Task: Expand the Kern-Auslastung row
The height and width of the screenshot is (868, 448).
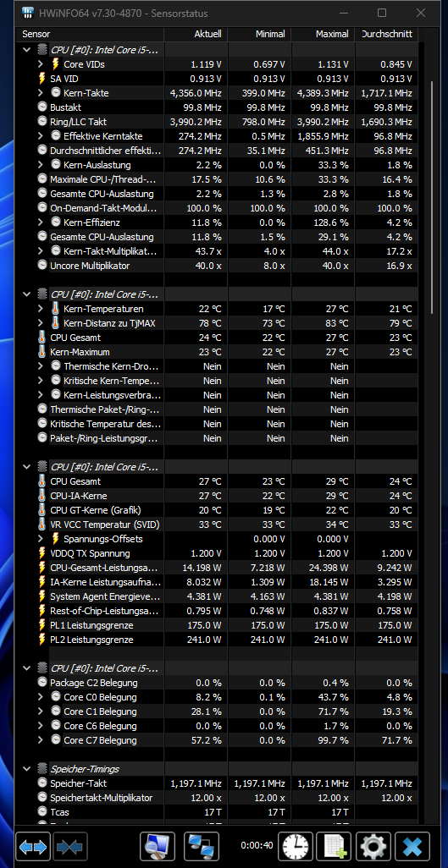Action: pos(41,165)
